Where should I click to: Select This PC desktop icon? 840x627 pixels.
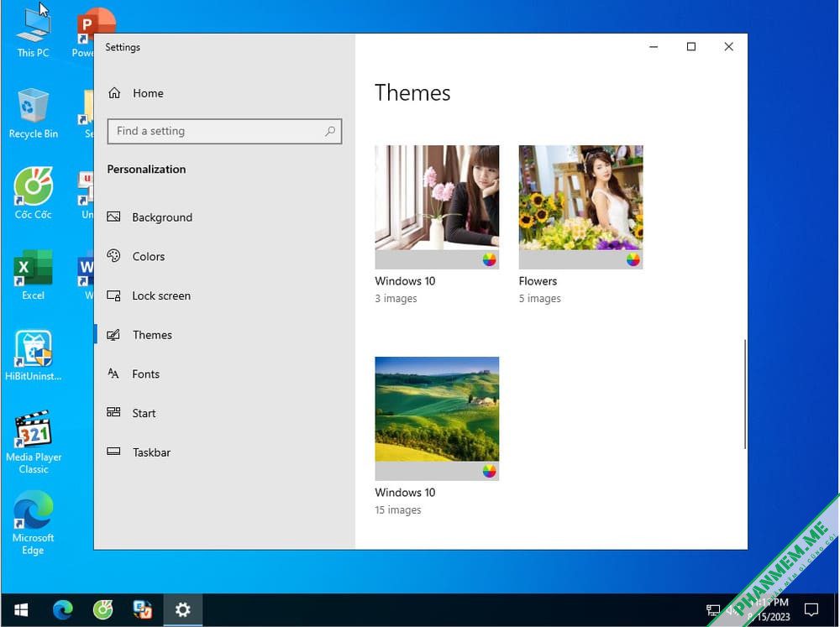click(34, 32)
